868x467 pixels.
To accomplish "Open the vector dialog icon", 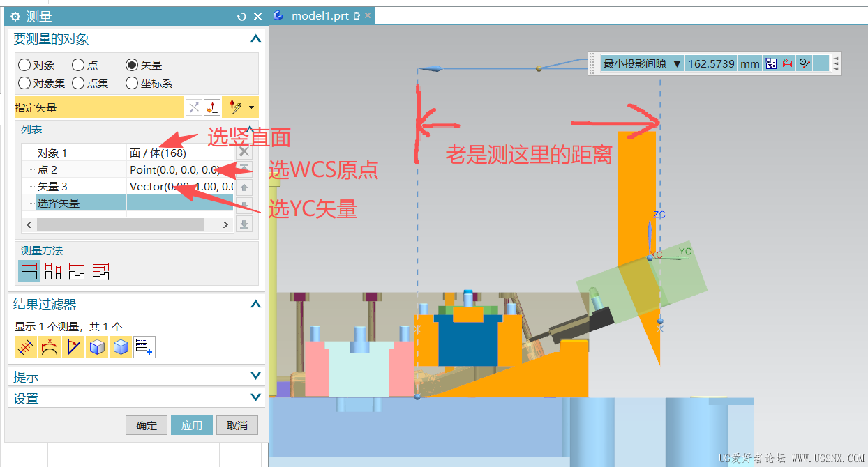I will point(211,107).
